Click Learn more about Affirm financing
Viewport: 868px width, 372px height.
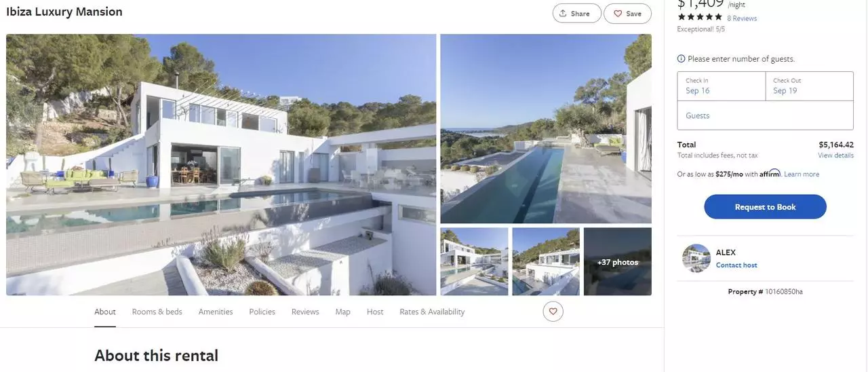[802, 174]
